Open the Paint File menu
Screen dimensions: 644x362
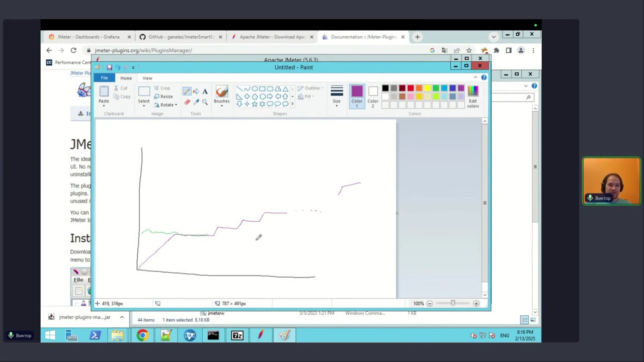(104, 78)
